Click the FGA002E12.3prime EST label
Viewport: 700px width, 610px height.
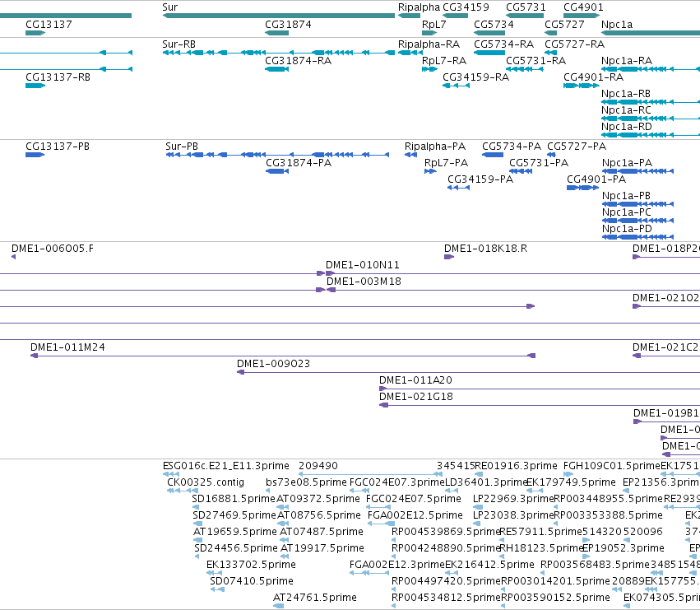tap(397, 565)
